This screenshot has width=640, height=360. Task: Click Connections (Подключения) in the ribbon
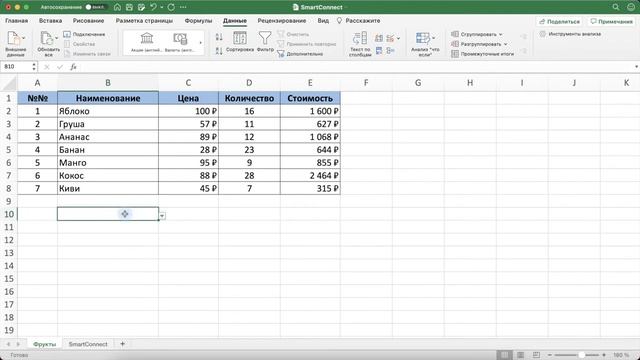coord(84,34)
